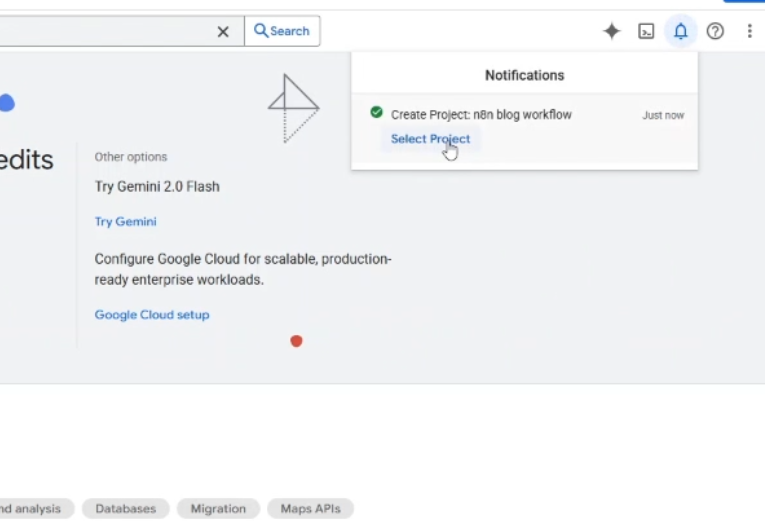Open the three-dot more options menu
This screenshot has width=765, height=521.
tap(749, 31)
